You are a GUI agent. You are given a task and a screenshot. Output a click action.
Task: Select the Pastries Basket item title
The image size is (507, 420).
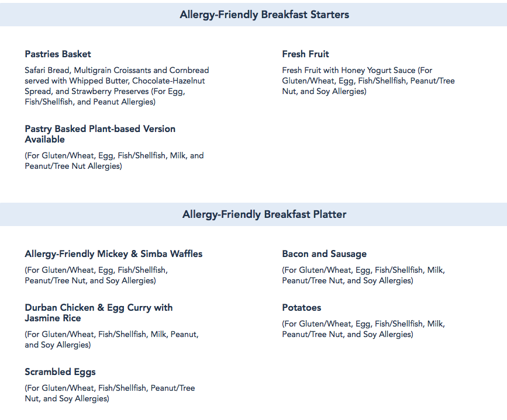[x=58, y=54]
